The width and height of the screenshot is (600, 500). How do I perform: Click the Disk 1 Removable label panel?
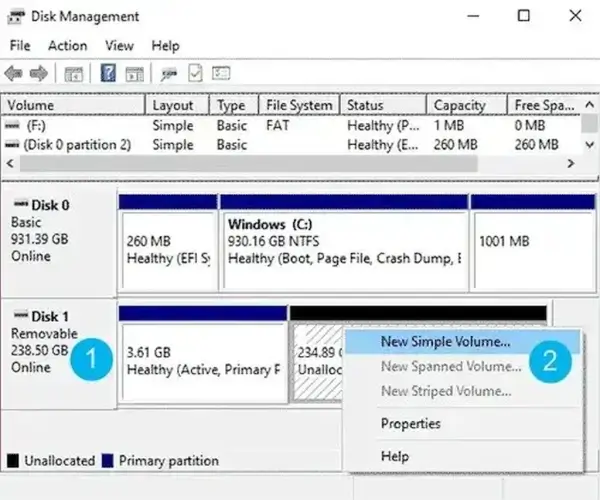58,354
